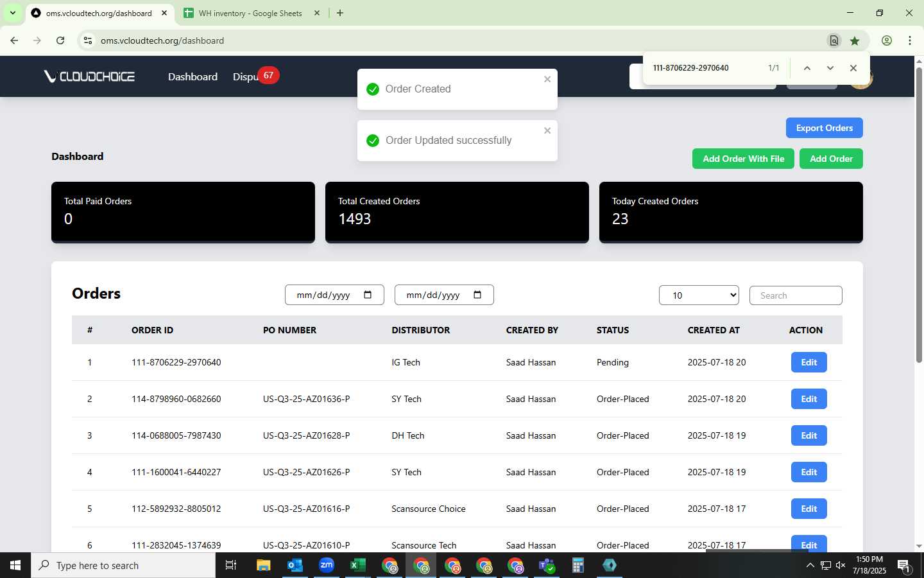Open site information icon in address bar
924x578 pixels.
coord(88,40)
